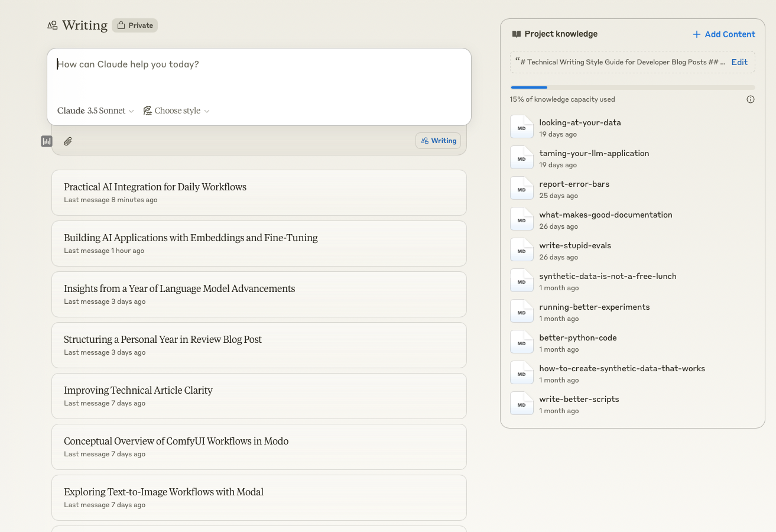
Task: Click the knowledge capacity progress bar
Action: (632, 87)
